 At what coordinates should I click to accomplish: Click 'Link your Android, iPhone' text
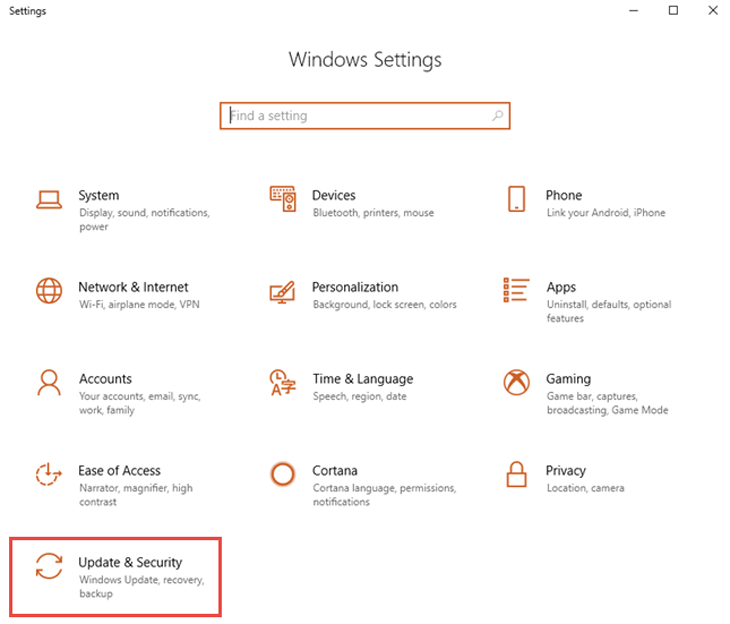pyautogui.click(x=606, y=213)
